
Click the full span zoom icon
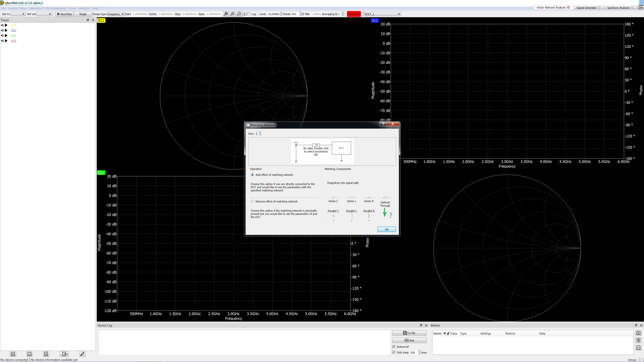click(x=226, y=14)
